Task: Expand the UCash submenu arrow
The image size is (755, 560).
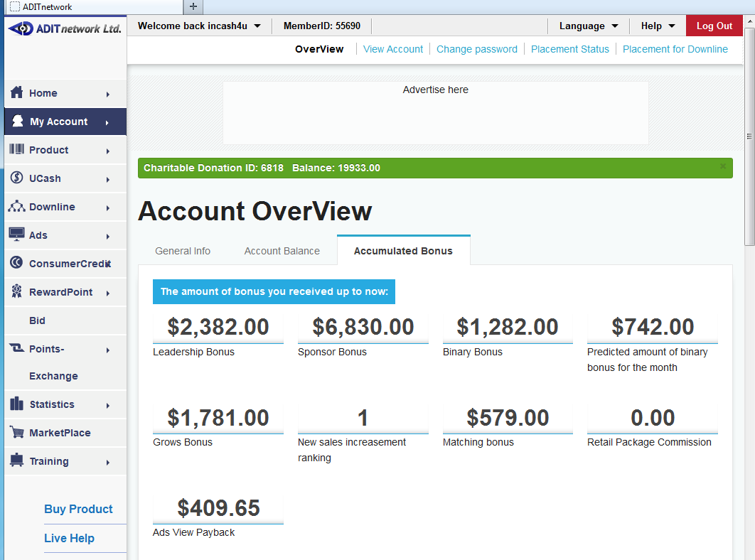Action: pos(108,180)
